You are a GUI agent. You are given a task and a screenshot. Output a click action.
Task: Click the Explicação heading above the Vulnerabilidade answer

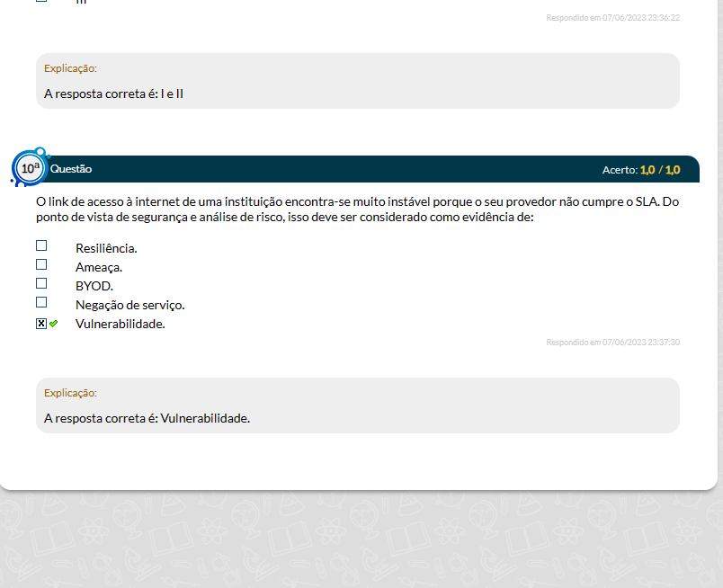[70, 392]
